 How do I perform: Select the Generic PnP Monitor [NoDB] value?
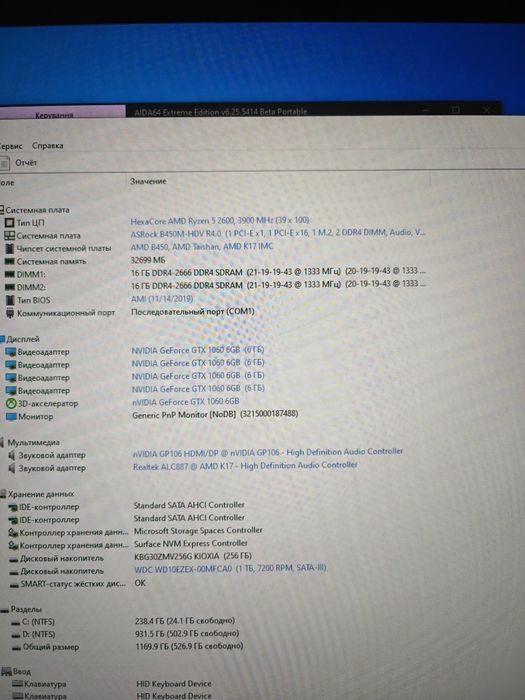(x=215, y=415)
